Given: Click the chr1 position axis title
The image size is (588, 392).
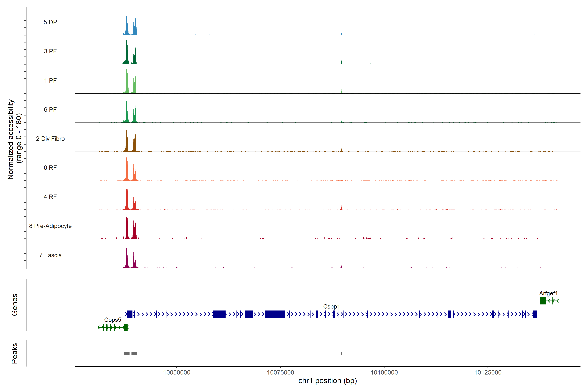Looking at the screenshot, I should pos(327,381).
